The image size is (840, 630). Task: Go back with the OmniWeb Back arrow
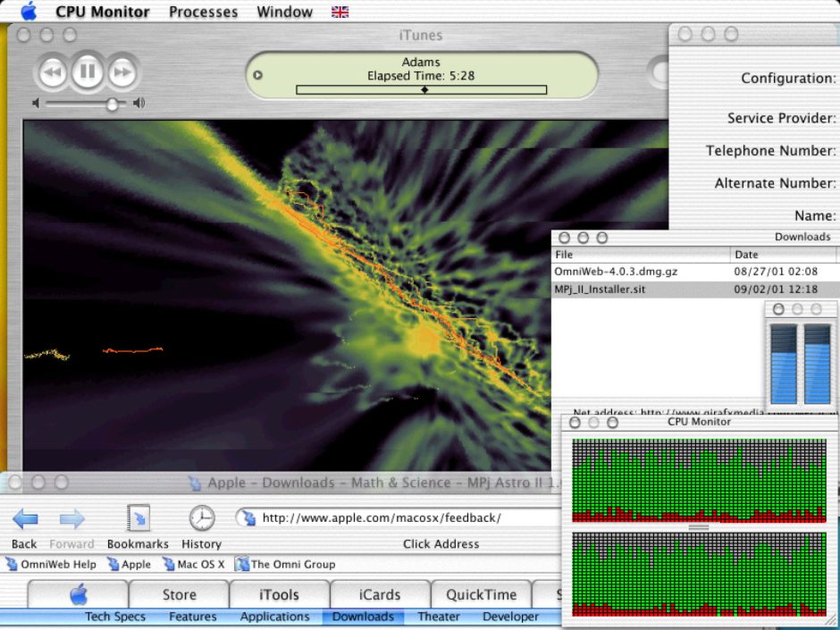pyautogui.click(x=25, y=518)
